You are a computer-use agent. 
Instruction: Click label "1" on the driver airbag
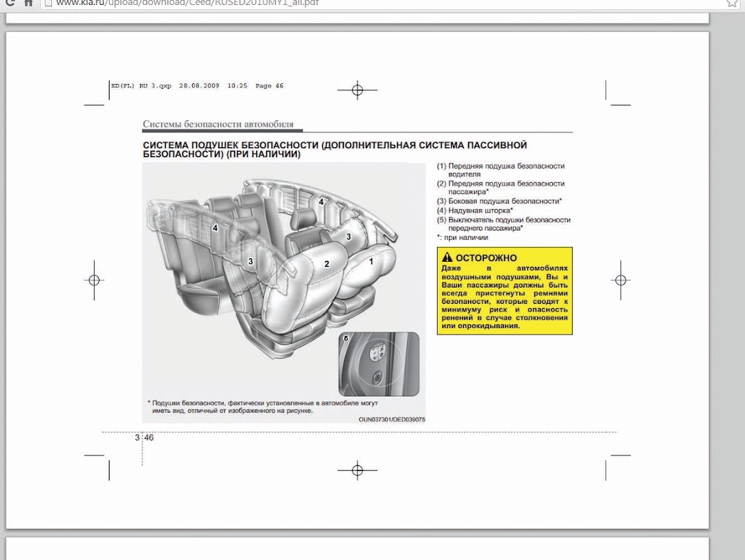(x=371, y=261)
